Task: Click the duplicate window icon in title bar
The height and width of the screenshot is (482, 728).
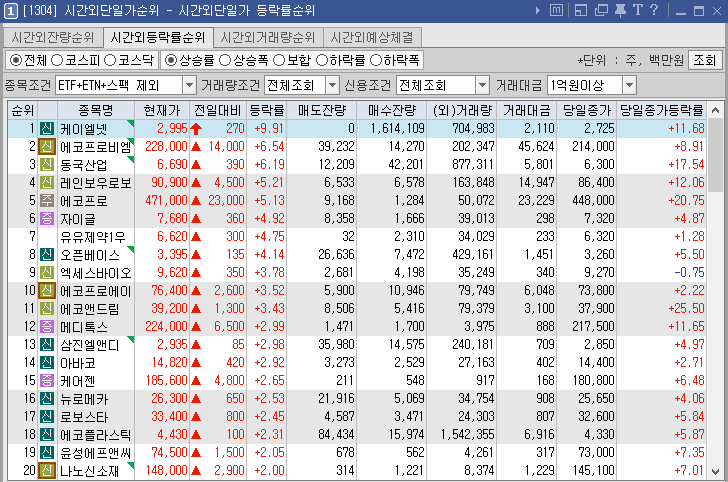Action: (601, 10)
